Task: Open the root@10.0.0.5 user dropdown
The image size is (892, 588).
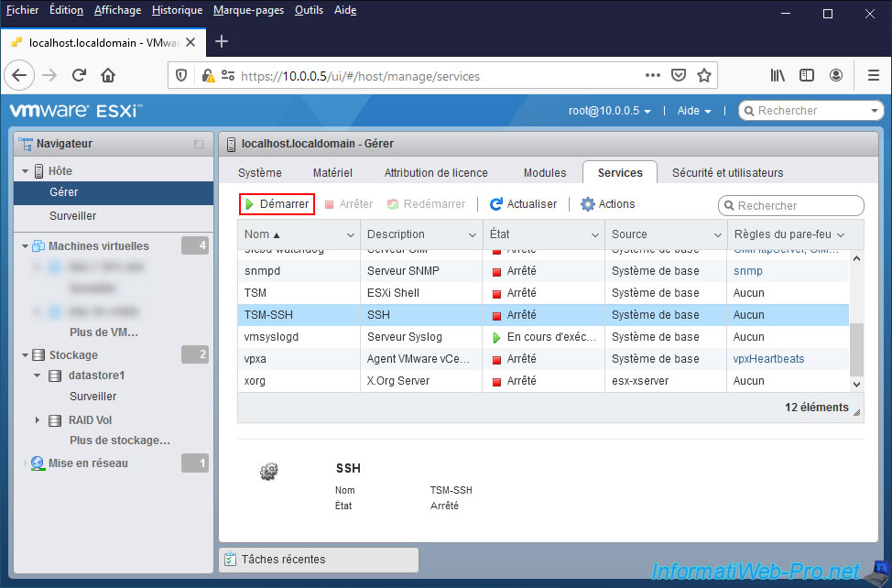Action: (609, 111)
